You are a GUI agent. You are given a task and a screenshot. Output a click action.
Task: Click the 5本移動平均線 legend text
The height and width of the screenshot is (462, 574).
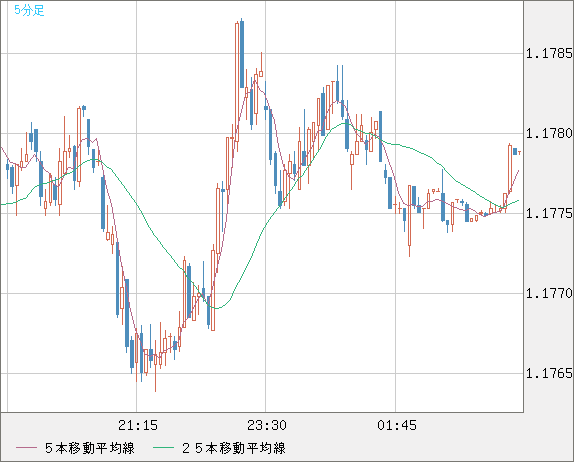coord(90,448)
